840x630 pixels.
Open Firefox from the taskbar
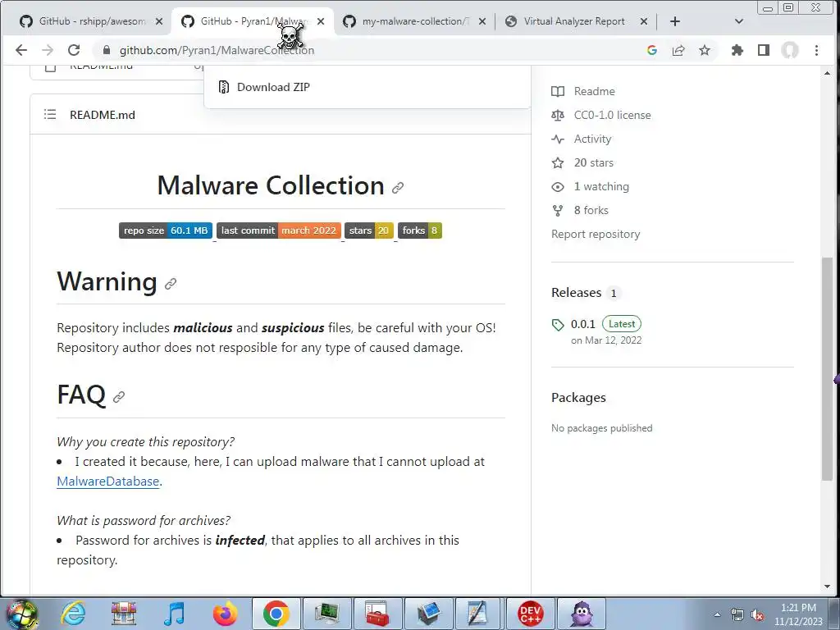[x=226, y=614]
